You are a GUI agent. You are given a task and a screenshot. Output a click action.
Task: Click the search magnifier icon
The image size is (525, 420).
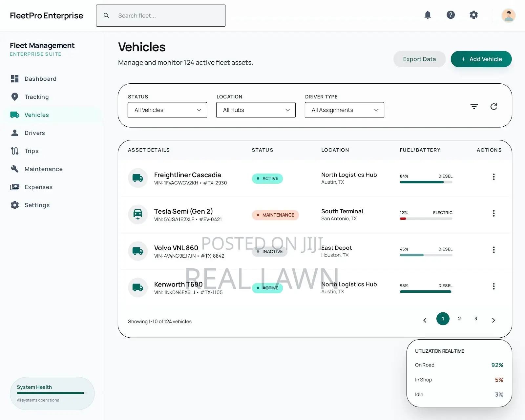point(106,15)
